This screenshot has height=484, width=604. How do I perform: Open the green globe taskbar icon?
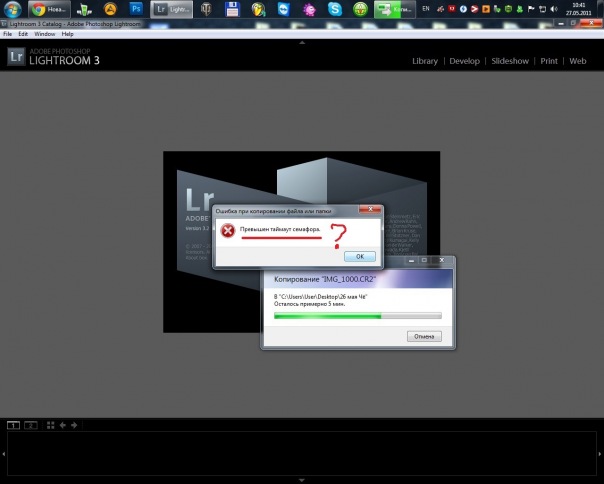click(x=361, y=9)
